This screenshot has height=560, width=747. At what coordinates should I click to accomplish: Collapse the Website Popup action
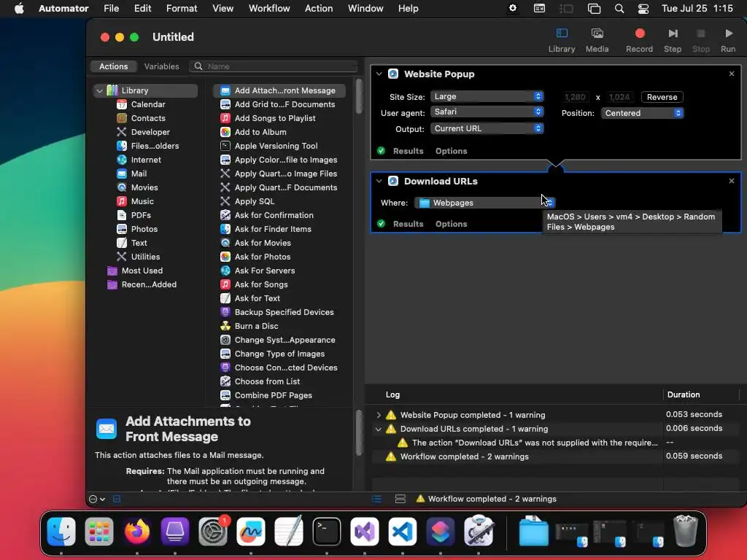point(379,74)
